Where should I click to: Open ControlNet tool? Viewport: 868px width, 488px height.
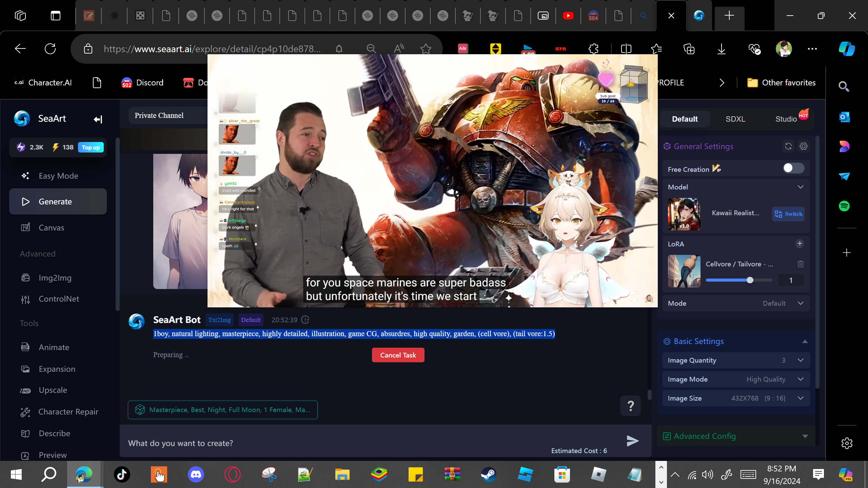[x=58, y=299]
